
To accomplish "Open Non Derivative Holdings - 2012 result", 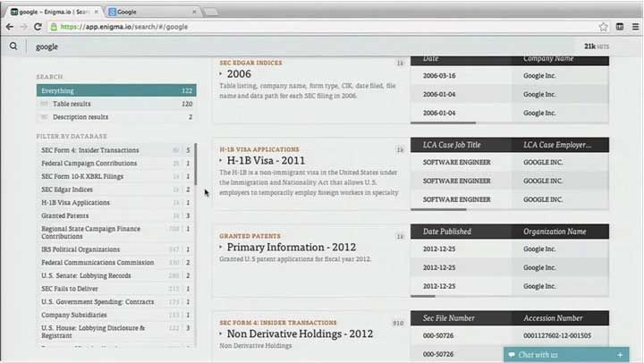I will pos(300,333).
